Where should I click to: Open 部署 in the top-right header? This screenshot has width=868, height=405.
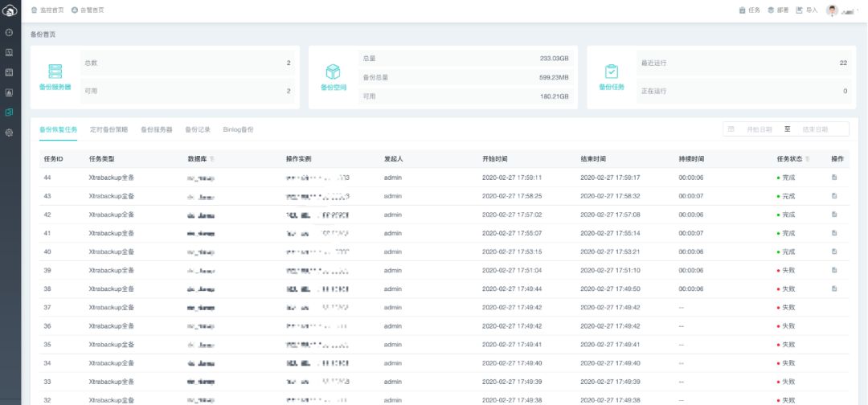tap(778, 10)
